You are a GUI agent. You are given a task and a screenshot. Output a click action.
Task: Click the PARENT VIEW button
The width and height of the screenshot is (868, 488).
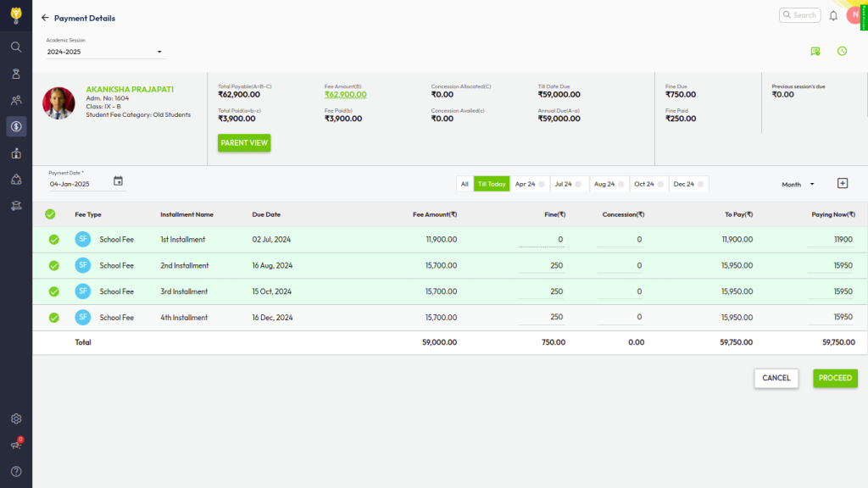[x=244, y=142]
